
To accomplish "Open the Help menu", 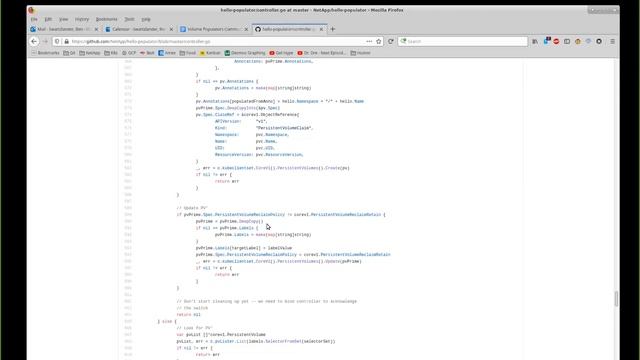I will [x=146, y=19].
